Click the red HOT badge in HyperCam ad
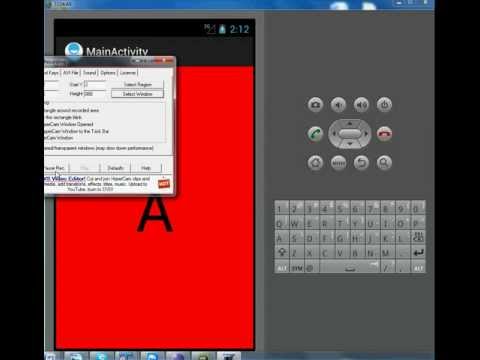The width and height of the screenshot is (480, 360). pos(164,184)
